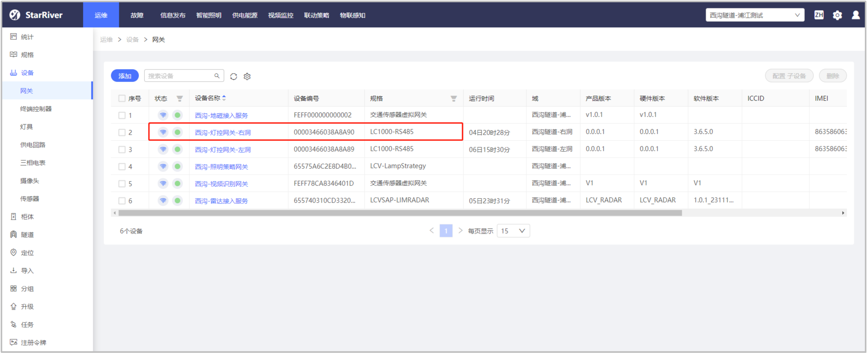
Task: Check the checkbox for row 4
Action: (x=122, y=167)
